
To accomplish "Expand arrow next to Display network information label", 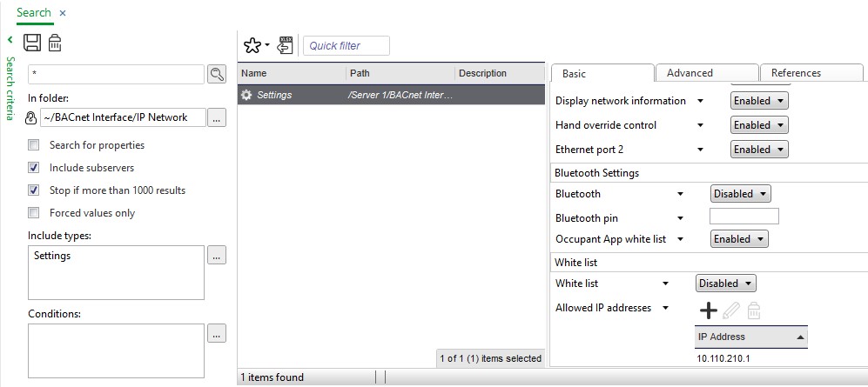I will coord(700,101).
